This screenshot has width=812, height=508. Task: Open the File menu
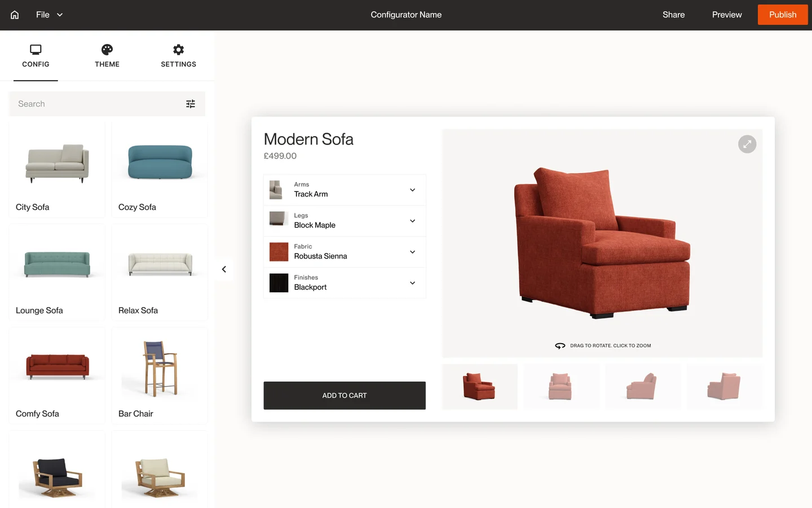click(x=49, y=15)
